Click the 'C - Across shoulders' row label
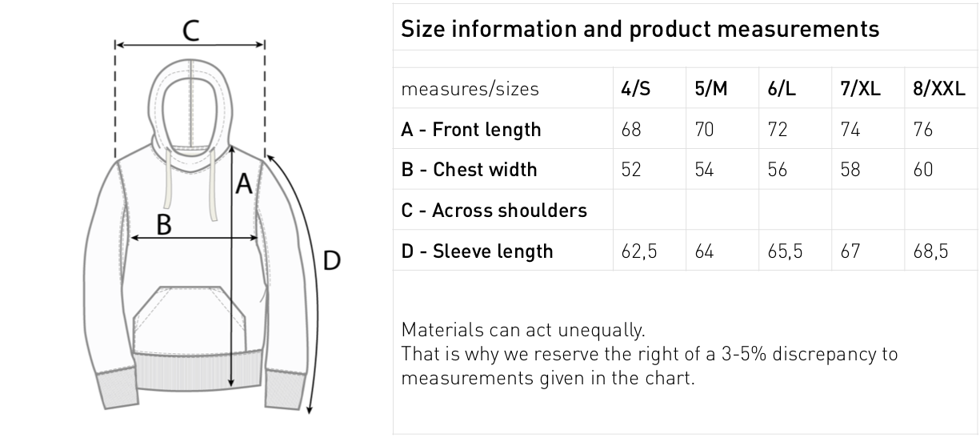The image size is (980, 438). pyautogui.click(x=494, y=211)
